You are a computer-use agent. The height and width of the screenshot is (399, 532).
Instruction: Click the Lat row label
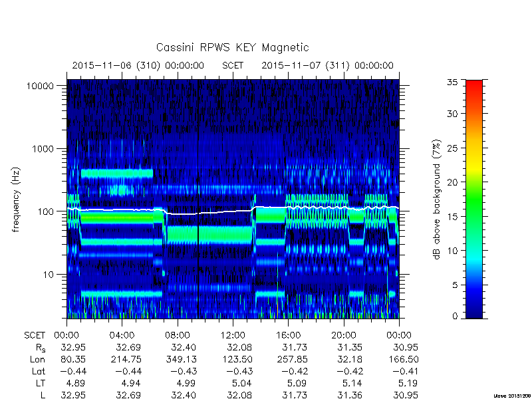(39, 372)
